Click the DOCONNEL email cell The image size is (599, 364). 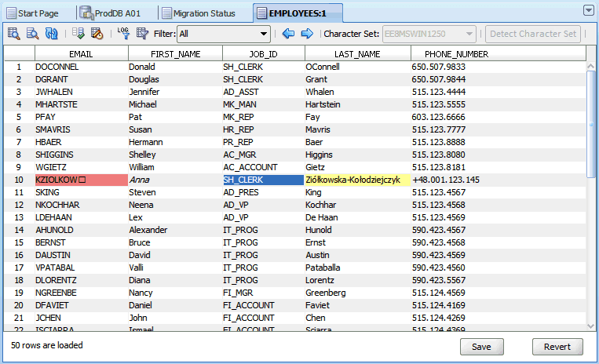82,67
